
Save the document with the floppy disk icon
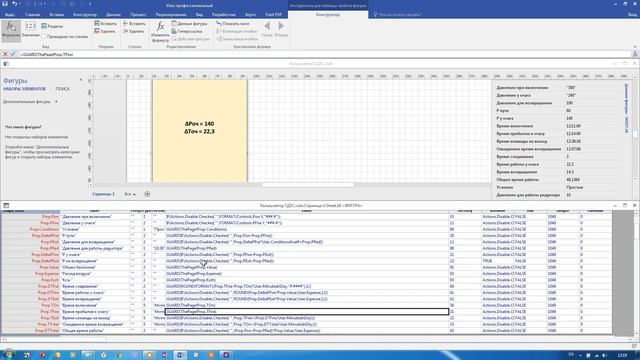pyautogui.click(x=5, y=4)
